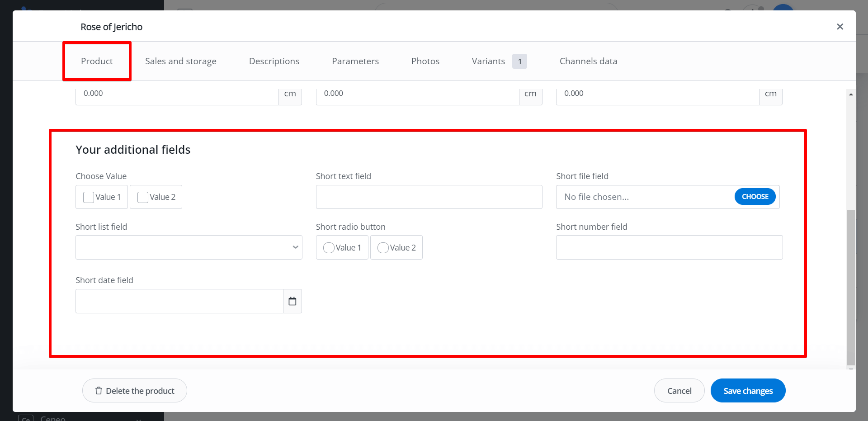Focus the Short text field input
The height and width of the screenshot is (421, 868).
pos(429,197)
